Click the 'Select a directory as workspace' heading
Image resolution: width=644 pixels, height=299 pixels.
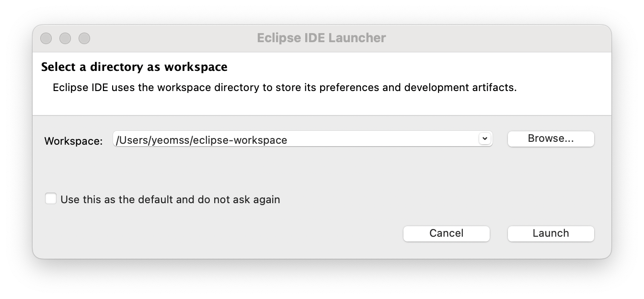pos(134,67)
